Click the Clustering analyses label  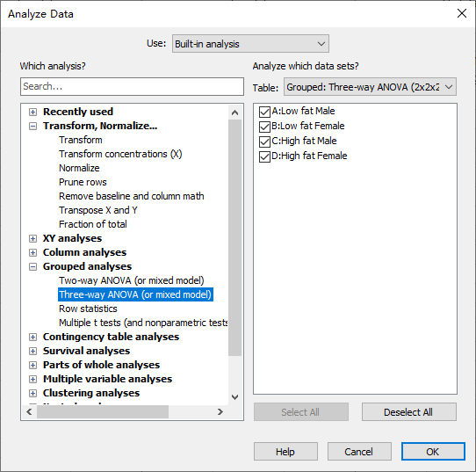tap(91, 393)
